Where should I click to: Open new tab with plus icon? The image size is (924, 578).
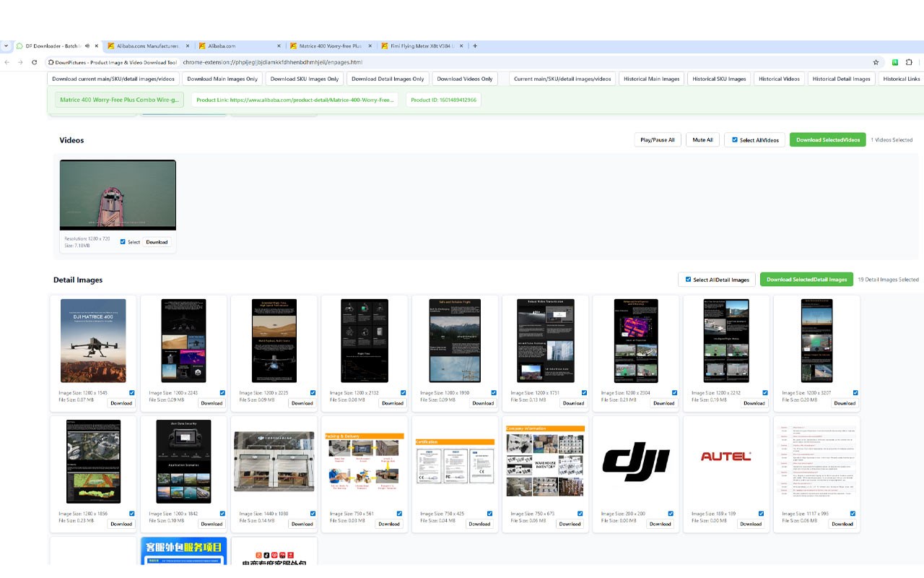474,46
